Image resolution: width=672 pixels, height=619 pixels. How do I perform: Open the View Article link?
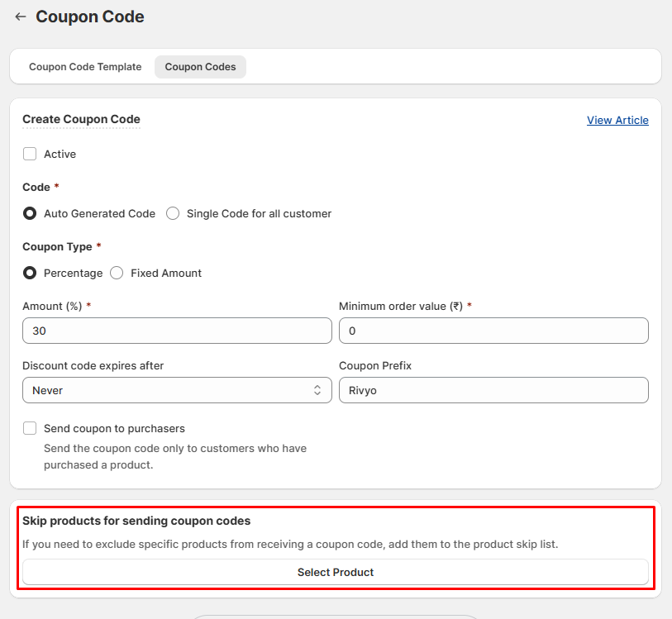(617, 121)
